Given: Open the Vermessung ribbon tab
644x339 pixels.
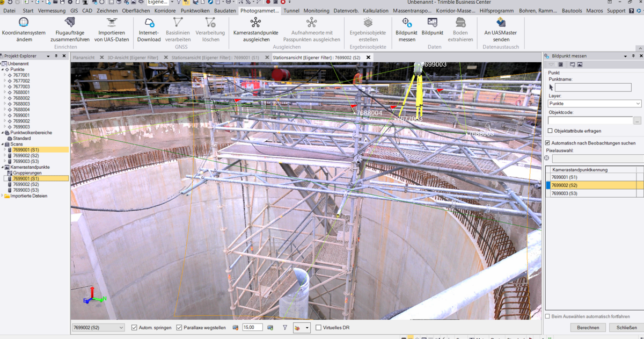Looking at the screenshot, I should [52, 11].
